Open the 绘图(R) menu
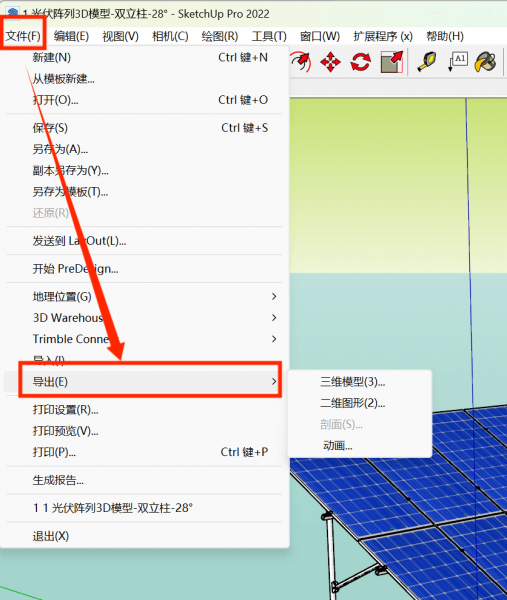The image size is (507, 600). click(x=220, y=36)
